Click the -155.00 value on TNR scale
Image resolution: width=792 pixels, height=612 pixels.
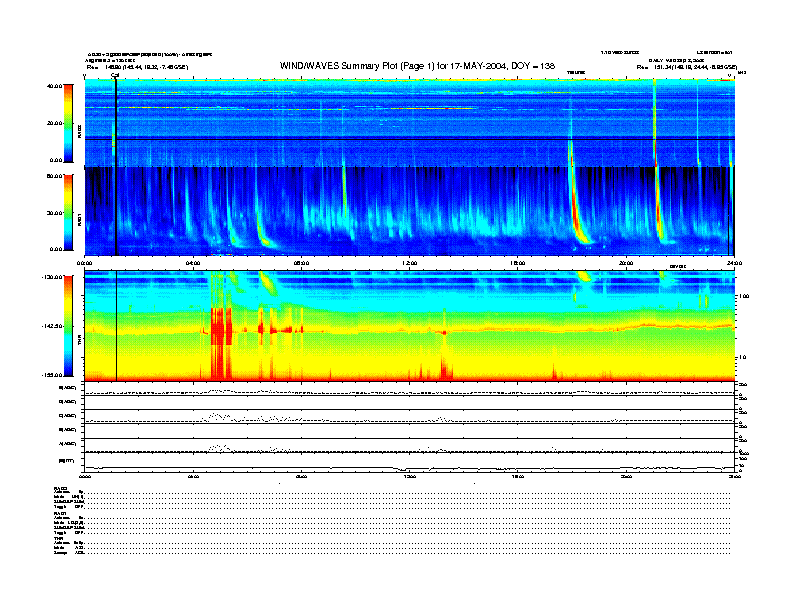pos(53,374)
